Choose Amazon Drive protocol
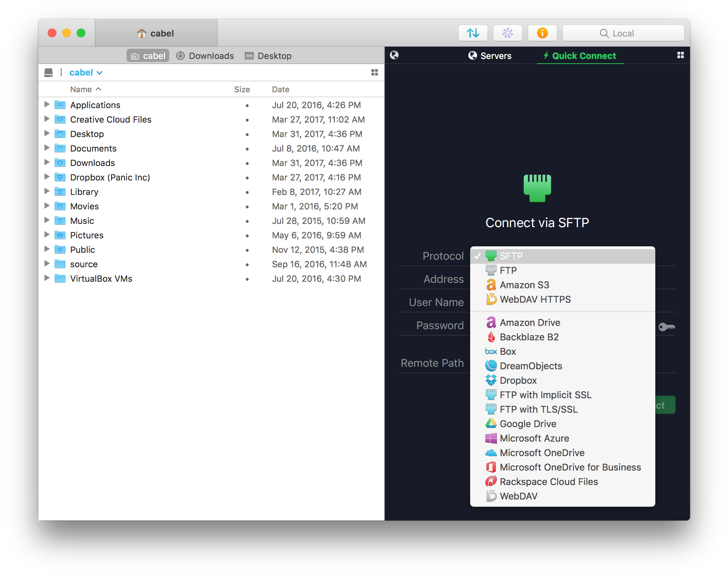This screenshot has width=728, height=574. tap(562, 323)
